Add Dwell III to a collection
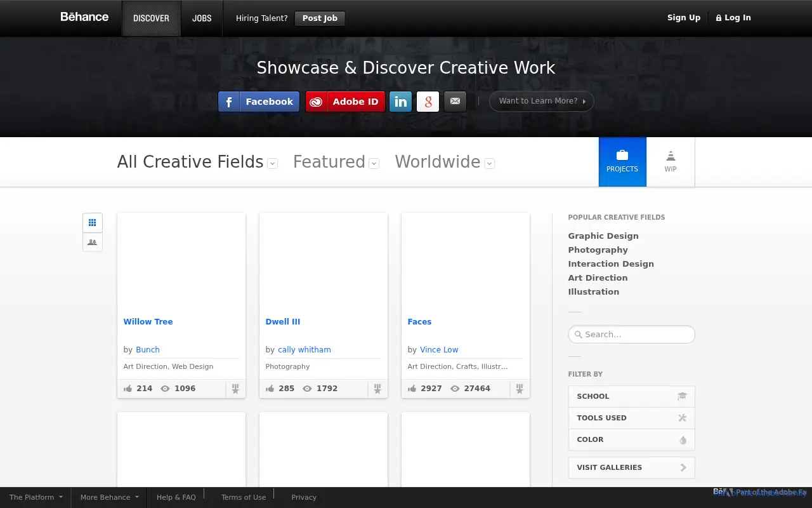The image size is (812, 508). (377, 389)
